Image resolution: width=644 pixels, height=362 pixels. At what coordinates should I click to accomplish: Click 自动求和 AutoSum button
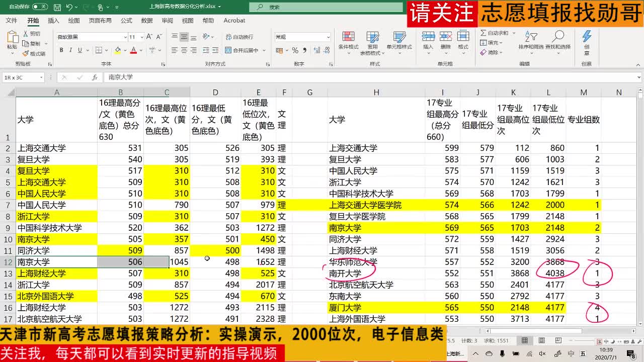(x=494, y=33)
